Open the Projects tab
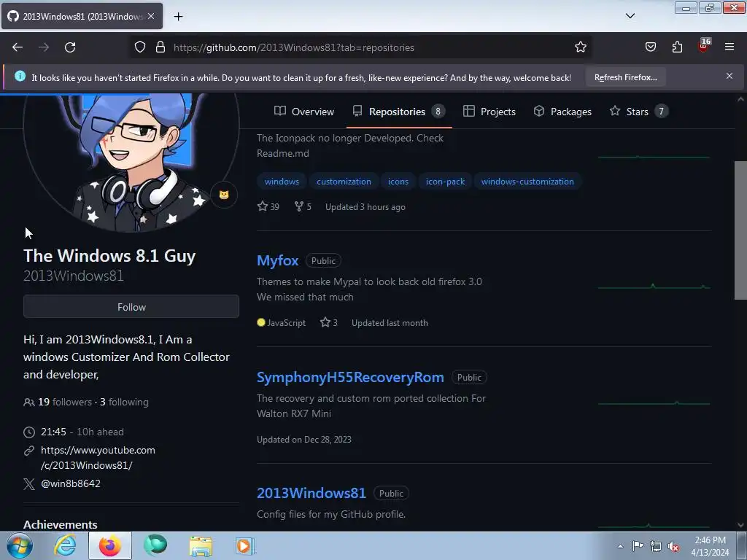747x560 pixels. pyautogui.click(x=489, y=112)
